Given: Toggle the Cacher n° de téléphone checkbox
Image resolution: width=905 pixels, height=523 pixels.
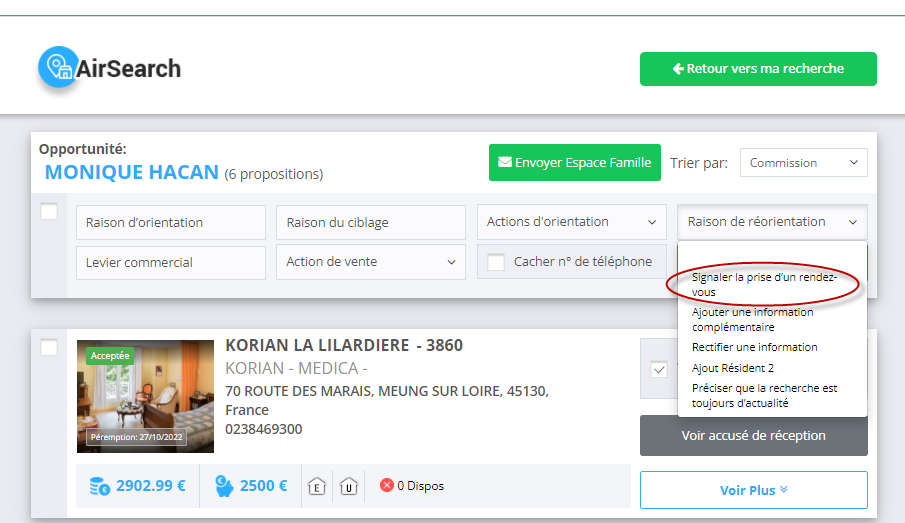Looking at the screenshot, I should coord(496,262).
